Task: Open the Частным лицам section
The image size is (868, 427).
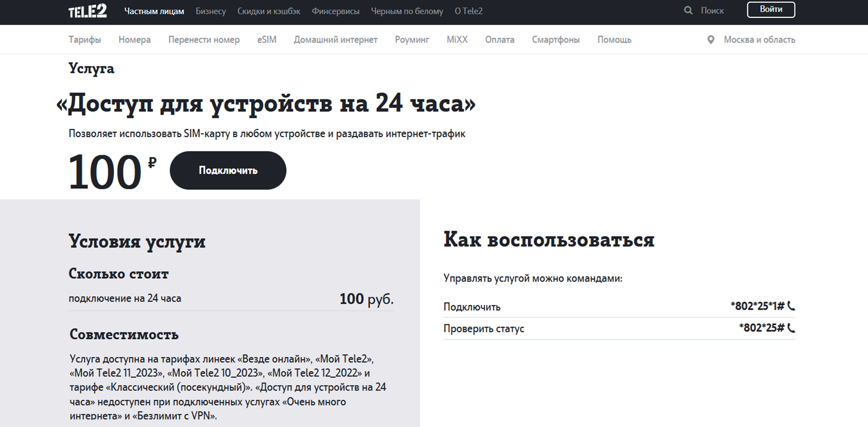Action: [x=154, y=11]
